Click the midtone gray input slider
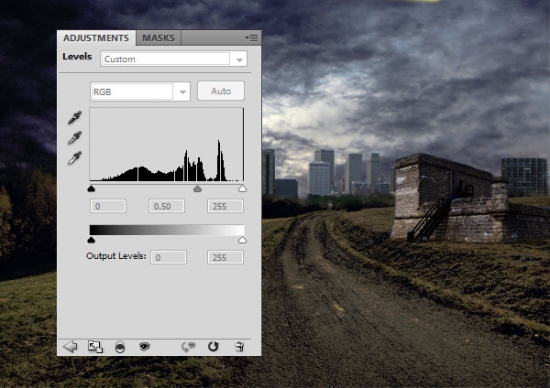550x388 pixels. pyautogui.click(x=197, y=189)
